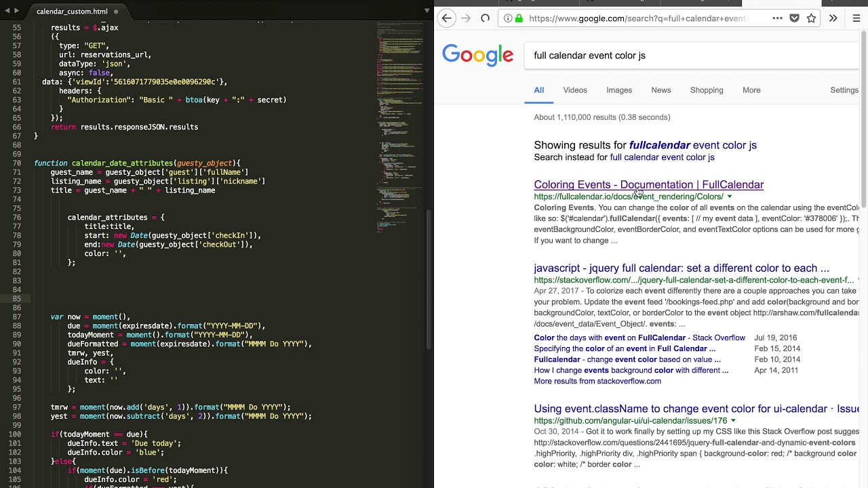Open 'How I change events background color' link
The image size is (868, 488).
tap(631, 370)
